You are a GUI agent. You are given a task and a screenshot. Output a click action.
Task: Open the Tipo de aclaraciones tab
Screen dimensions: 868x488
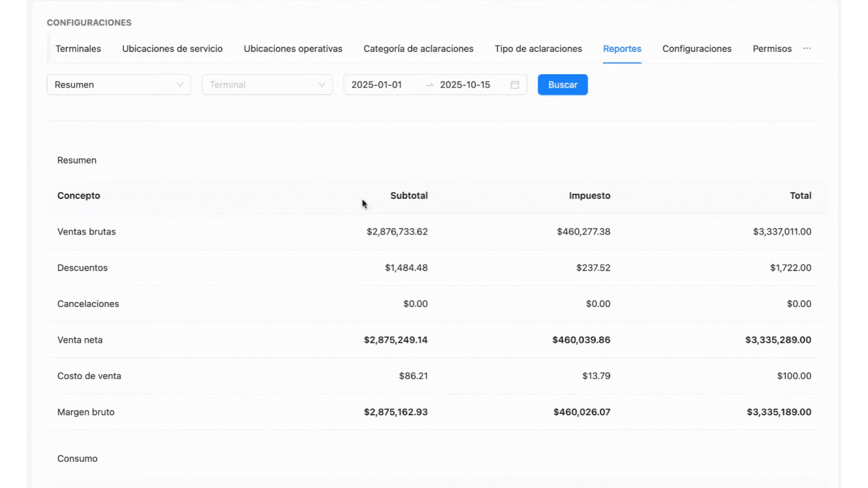click(x=538, y=49)
